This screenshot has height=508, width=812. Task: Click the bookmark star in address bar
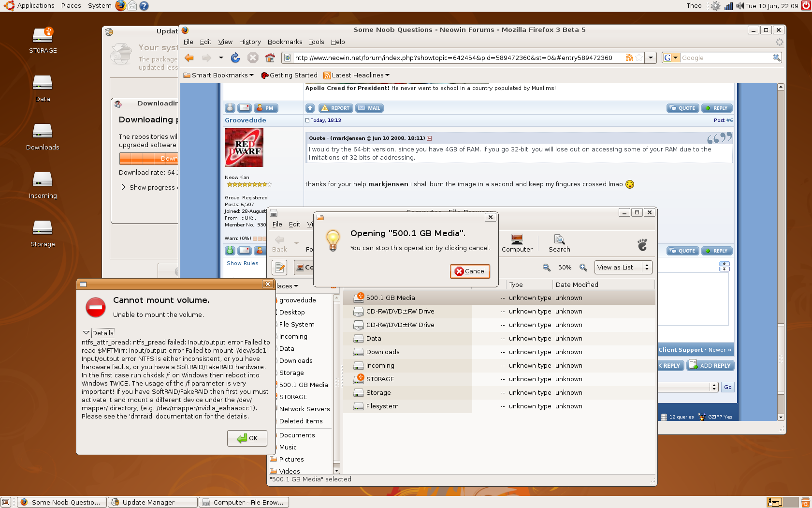pyautogui.click(x=639, y=58)
